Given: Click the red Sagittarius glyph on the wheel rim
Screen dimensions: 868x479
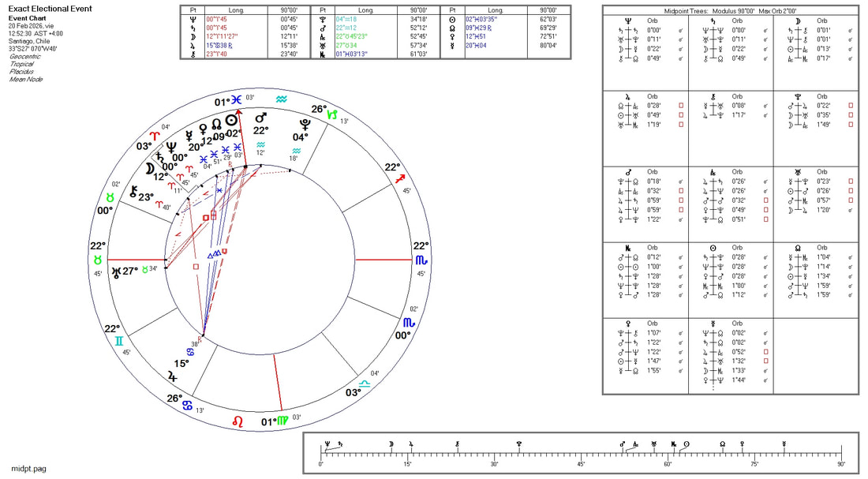Looking at the screenshot, I should click(x=401, y=180).
